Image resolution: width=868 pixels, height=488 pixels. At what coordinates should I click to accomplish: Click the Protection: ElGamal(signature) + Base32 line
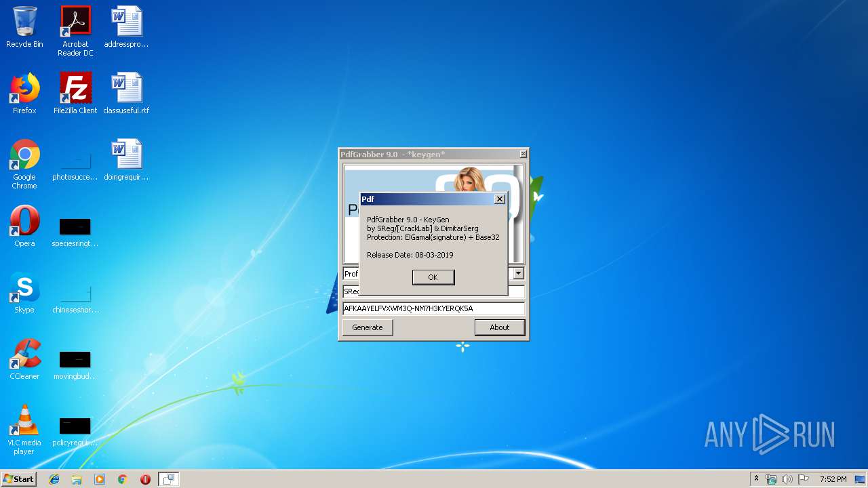[433, 237]
